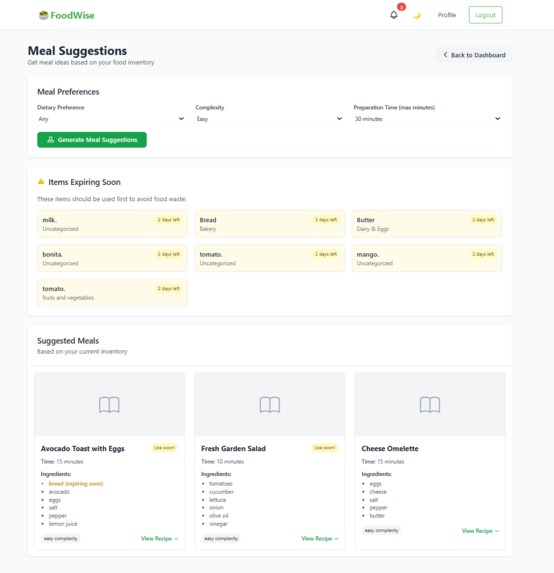Click the 3 days left badge on Bread
This screenshot has height=573, width=554.
326,220
